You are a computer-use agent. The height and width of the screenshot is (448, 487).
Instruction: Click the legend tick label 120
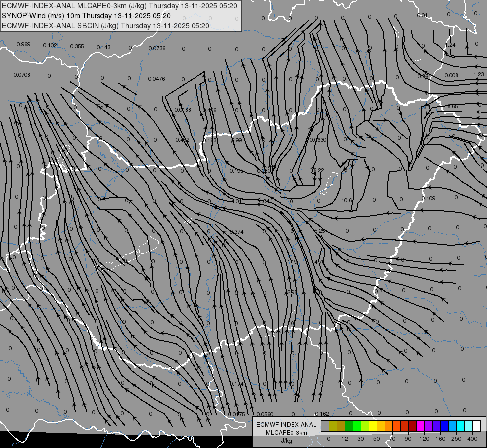[x=424, y=439]
